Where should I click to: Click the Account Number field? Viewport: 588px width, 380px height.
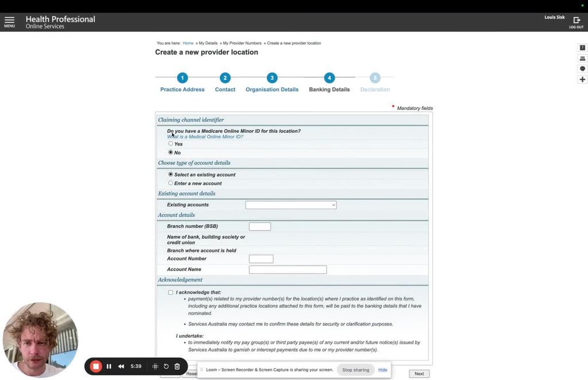pyautogui.click(x=261, y=259)
